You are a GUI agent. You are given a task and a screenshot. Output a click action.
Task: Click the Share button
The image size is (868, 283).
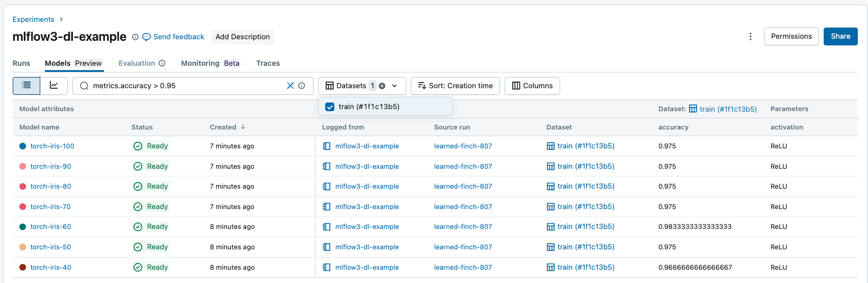pyautogui.click(x=840, y=36)
